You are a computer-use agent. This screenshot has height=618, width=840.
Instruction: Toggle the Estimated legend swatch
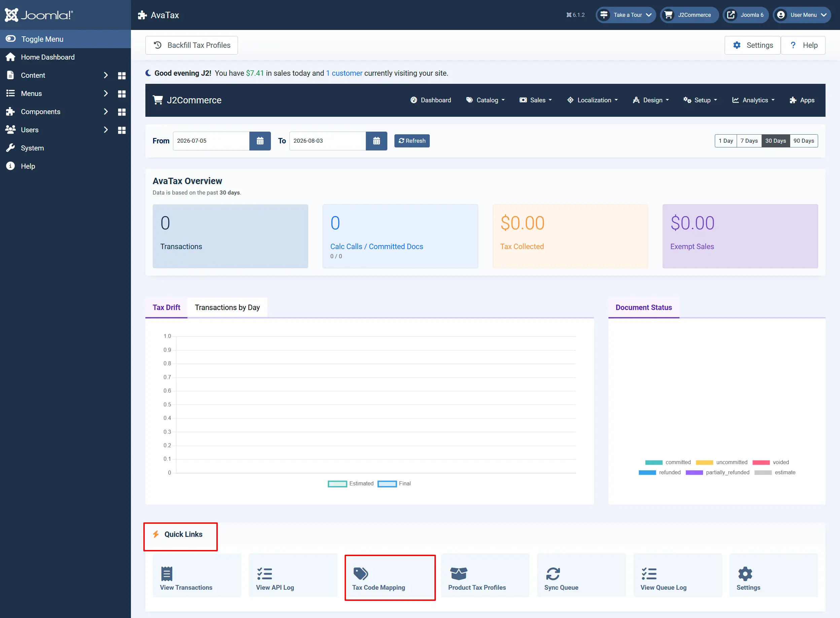[337, 484]
